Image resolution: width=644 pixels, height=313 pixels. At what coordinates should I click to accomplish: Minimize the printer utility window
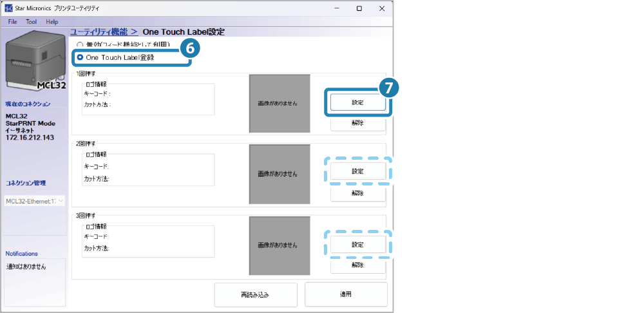[336, 8]
